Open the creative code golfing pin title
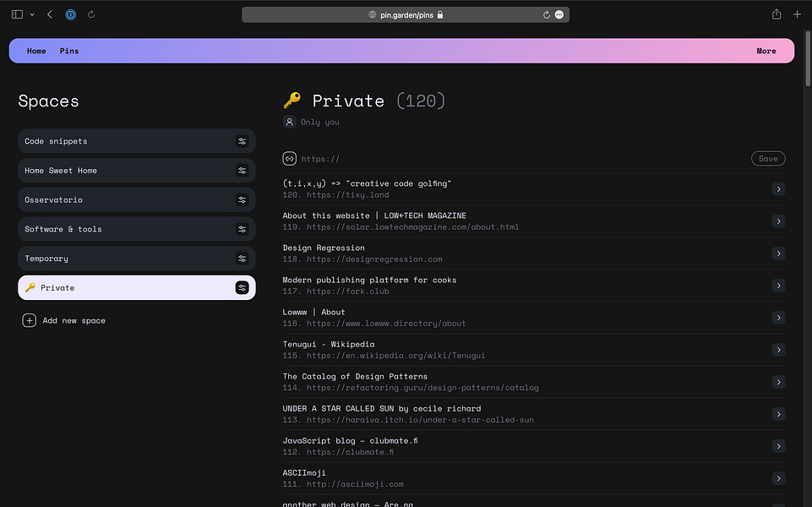Viewport: 812px width, 507px height. 367,183
